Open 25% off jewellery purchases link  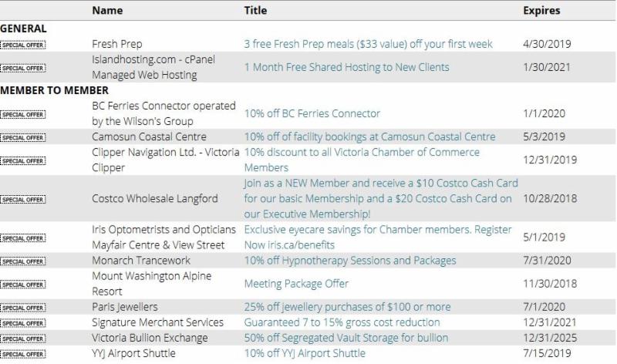(x=347, y=307)
